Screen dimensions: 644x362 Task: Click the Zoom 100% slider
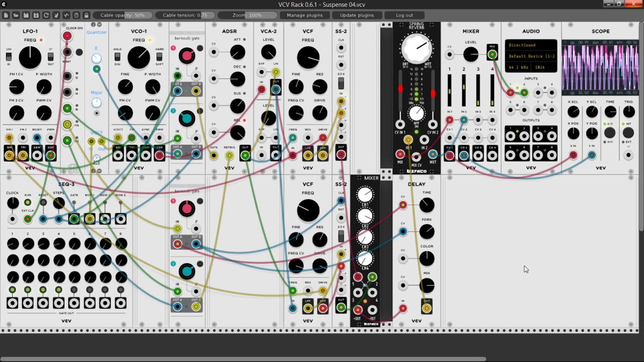[247, 15]
